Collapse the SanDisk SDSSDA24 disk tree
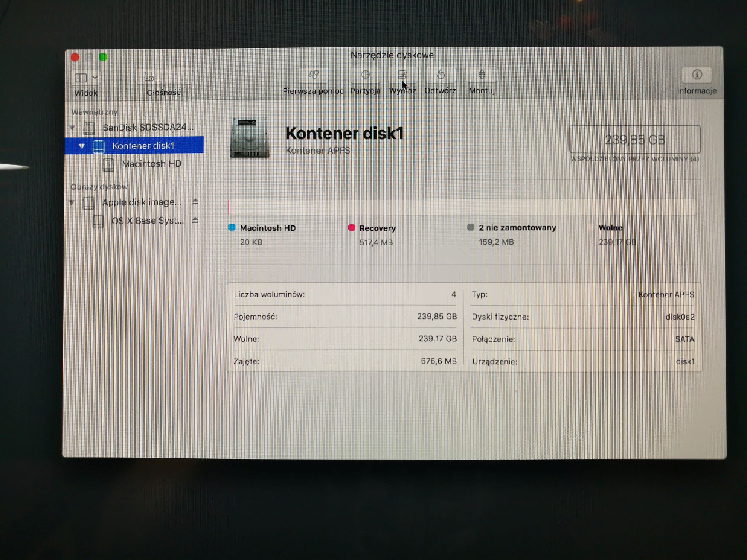The width and height of the screenshot is (747, 560). click(x=72, y=128)
